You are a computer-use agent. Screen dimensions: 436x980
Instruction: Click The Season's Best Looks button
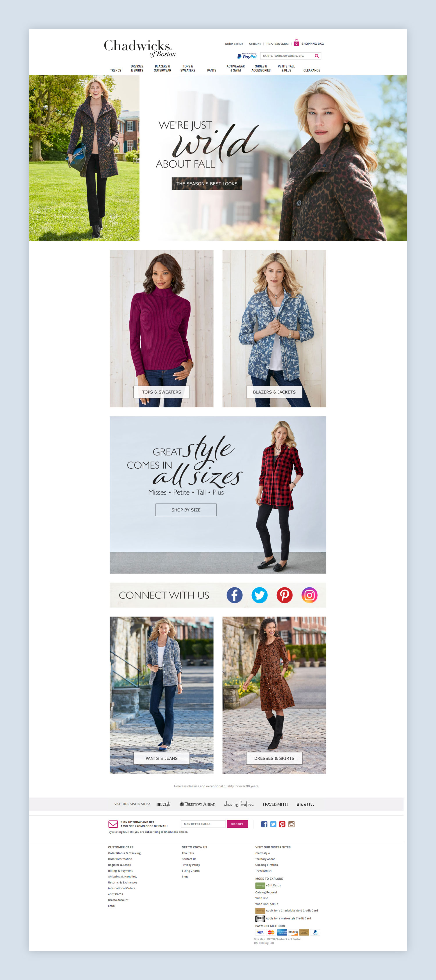(x=207, y=183)
